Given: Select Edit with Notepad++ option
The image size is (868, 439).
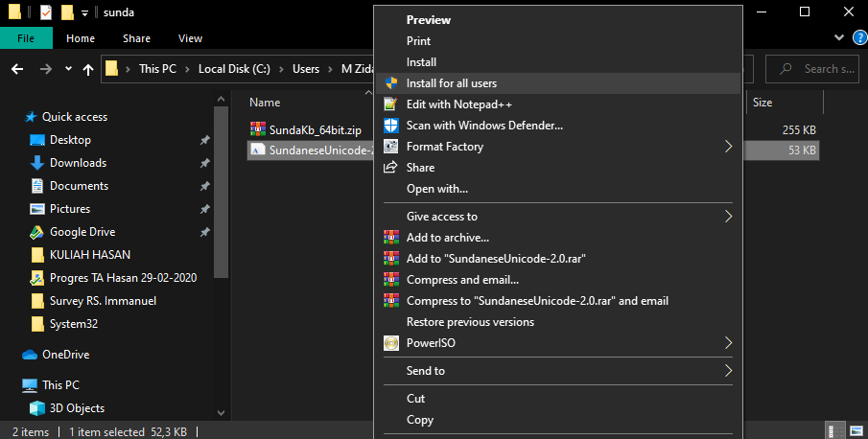Looking at the screenshot, I should click(x=460, y=104).
